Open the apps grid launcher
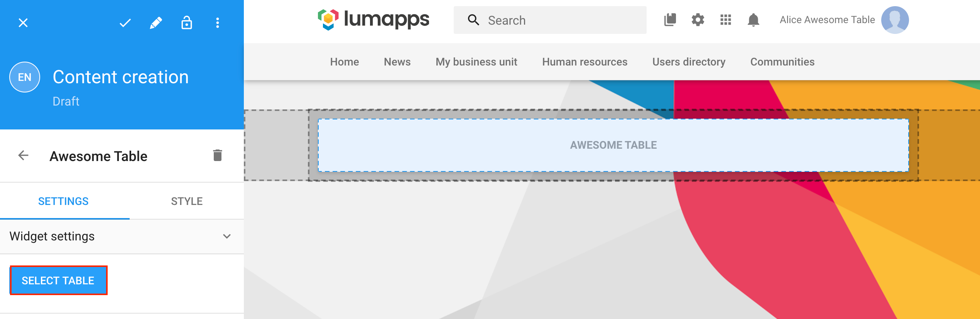 pyautogui.click(x=726, y=20)
